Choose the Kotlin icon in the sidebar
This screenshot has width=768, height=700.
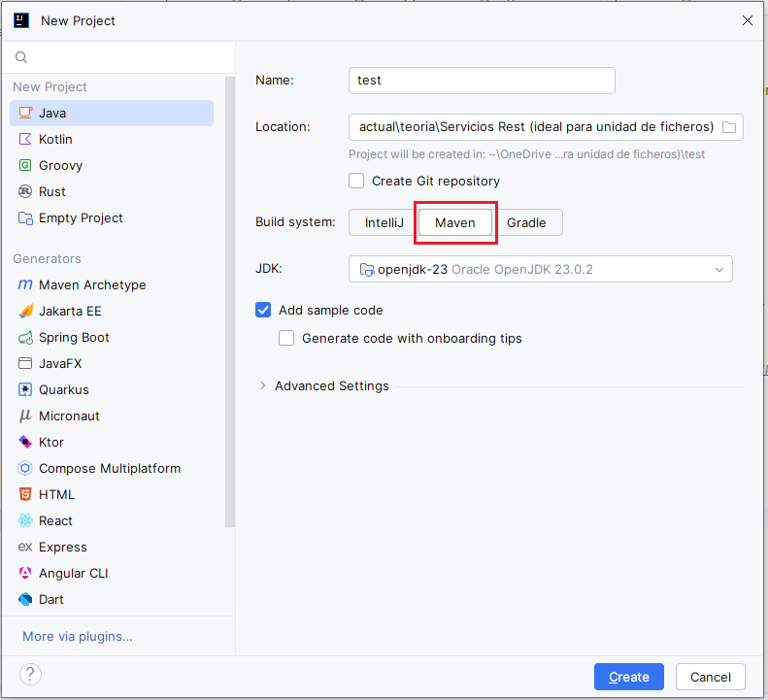[x=25, y=139]
